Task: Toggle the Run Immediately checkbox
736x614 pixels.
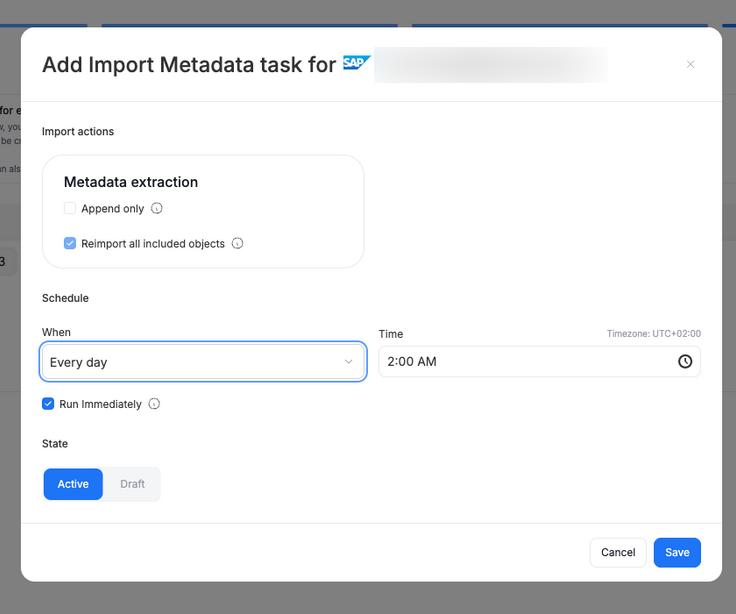Action: click(x=48, y=404)
